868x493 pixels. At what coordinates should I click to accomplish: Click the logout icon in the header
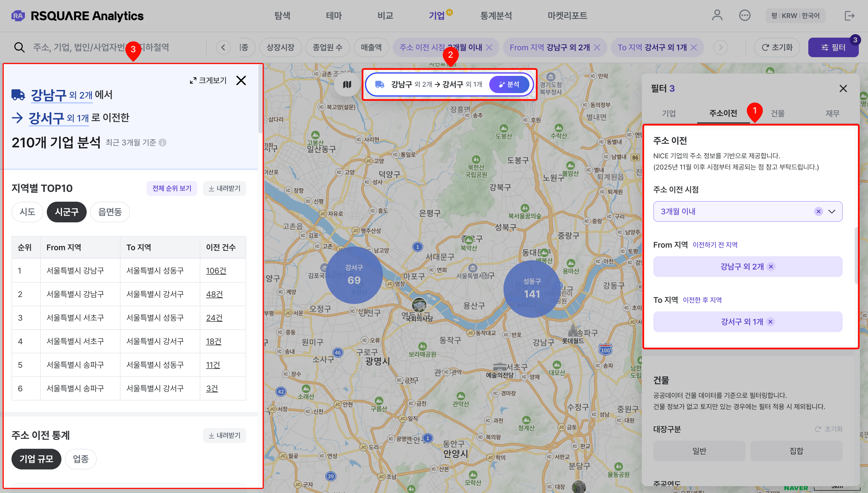pyautogui.click(x=849, y=16)
